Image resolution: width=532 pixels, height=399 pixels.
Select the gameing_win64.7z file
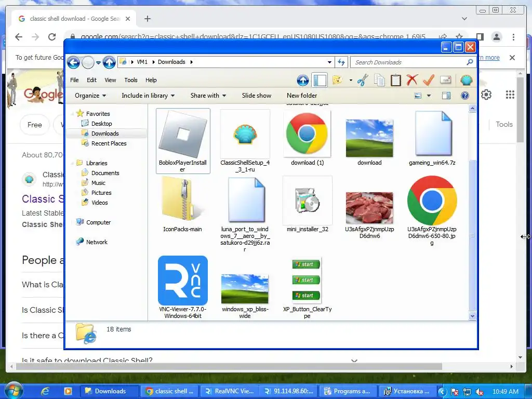point(432,137)
